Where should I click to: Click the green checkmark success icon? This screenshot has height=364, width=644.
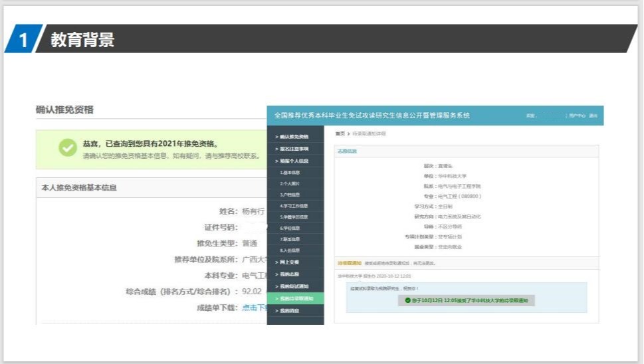[x=67, y=148]
